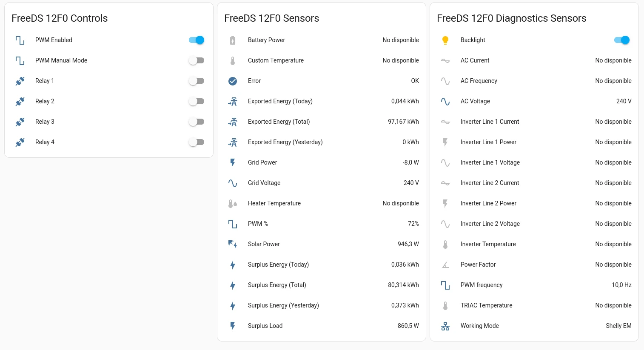Click the Grid Power value -8,0 W
The width and height of the screenshot is (644, 350).
411,162
